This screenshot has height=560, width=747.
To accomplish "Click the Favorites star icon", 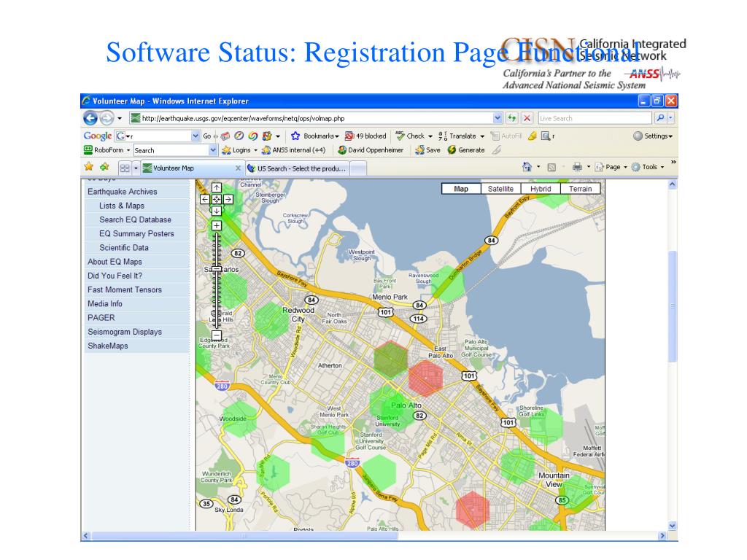I will pos(89,167).
